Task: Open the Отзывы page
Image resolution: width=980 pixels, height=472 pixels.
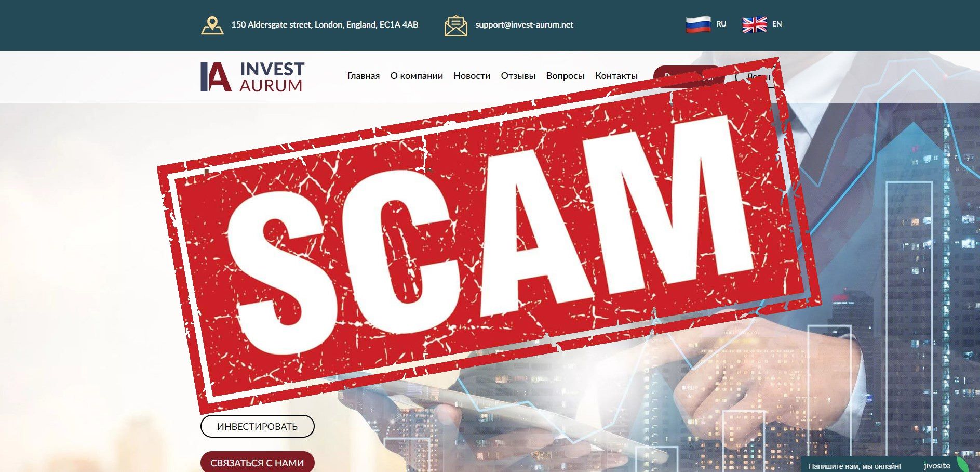Action: [518, 76]
